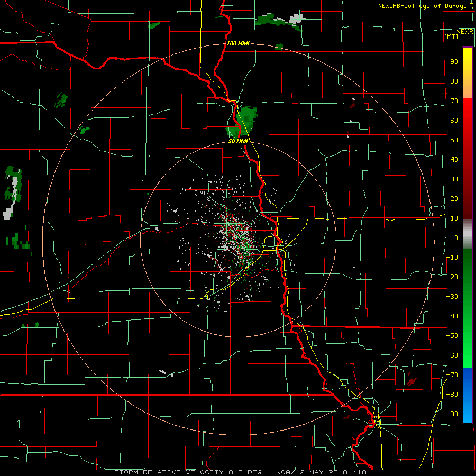The image size is (476, 476).
Task: Click the positive 90 value on velocity scale
Action: pos(454,61)
